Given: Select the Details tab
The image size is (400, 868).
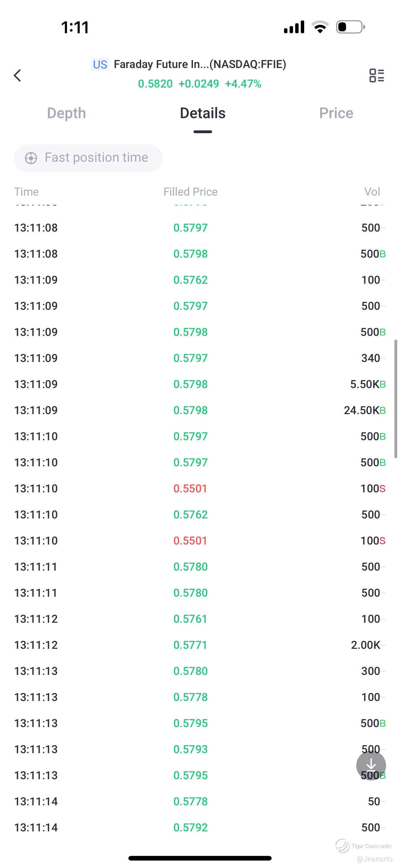Looking at the screenshot, I should [202, 113].
